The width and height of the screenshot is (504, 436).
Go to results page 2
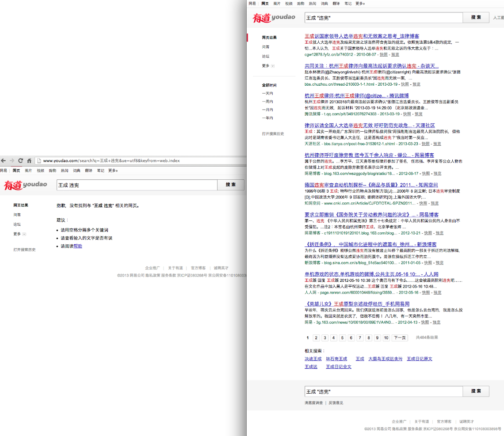point(316,338)
